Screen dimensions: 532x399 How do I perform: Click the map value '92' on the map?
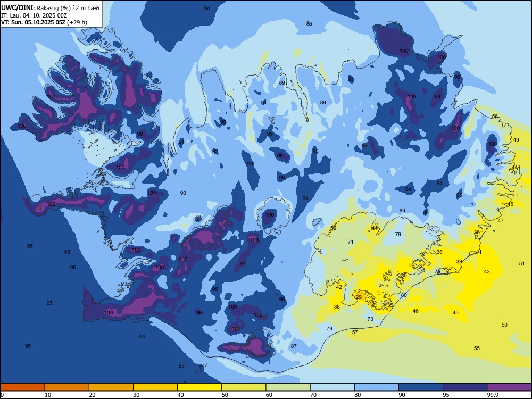point(215,151)
